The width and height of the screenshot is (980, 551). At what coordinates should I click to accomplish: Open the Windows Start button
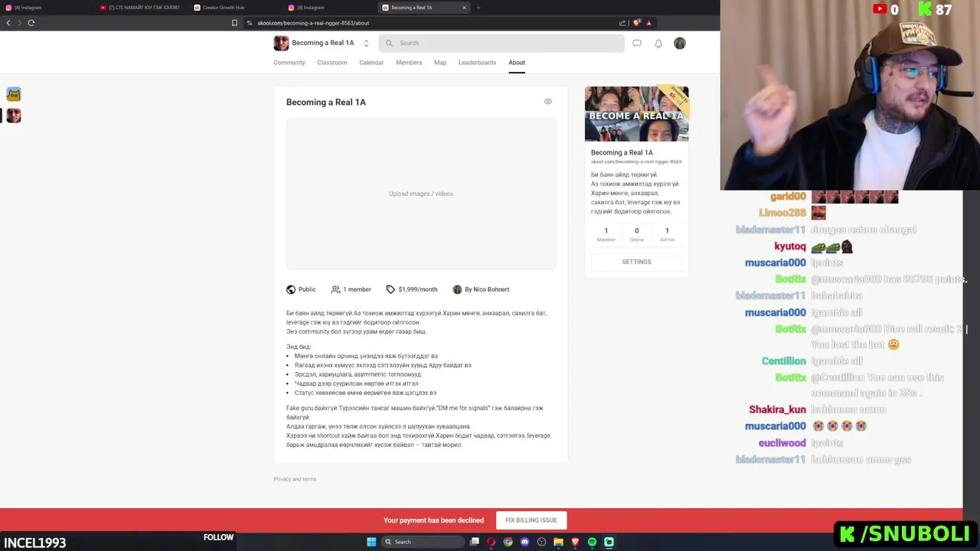click(x=371, y=542)
